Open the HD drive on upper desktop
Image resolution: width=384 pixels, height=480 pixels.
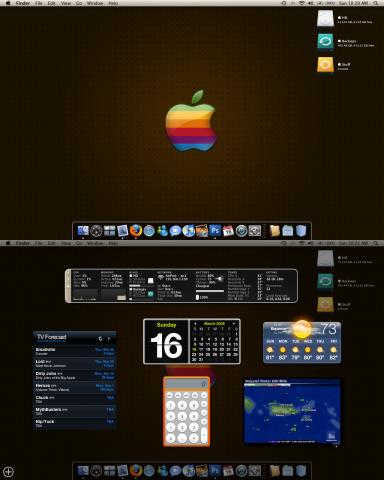(325, 18)
